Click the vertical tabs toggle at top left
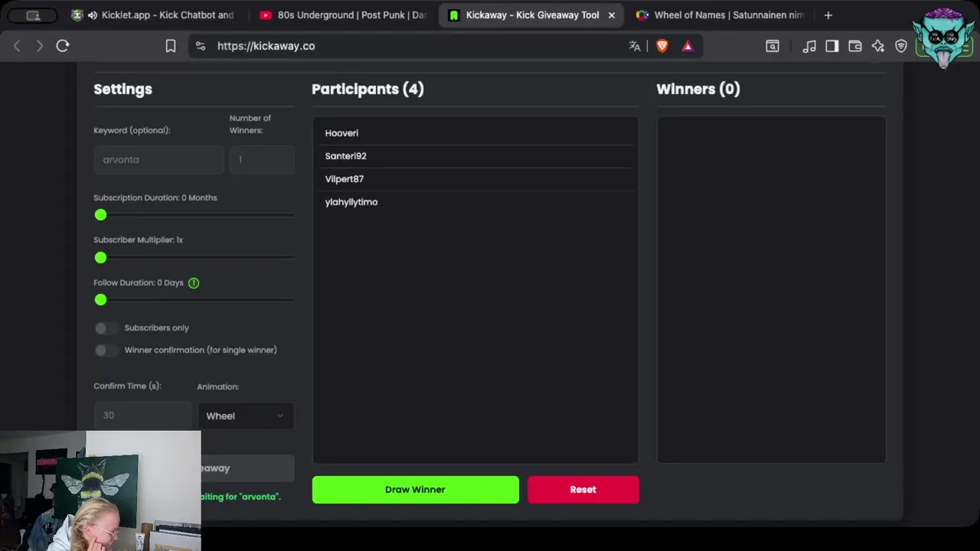This screenshot has width=980, height=551. (x=32, y=15)
